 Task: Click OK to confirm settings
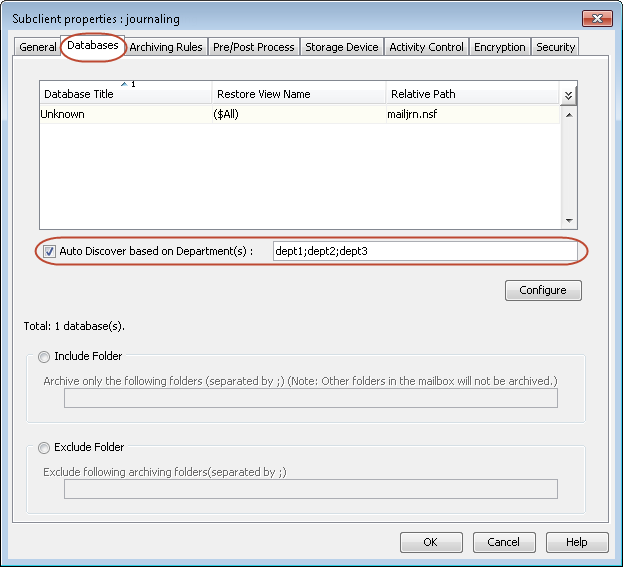[x=431, y=542]
